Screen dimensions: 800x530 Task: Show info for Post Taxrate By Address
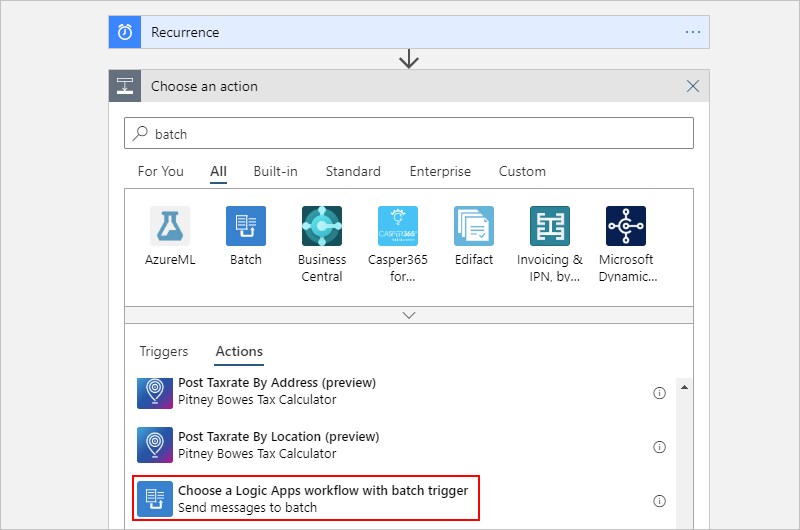pyautogui.click(x=659, y=393)
